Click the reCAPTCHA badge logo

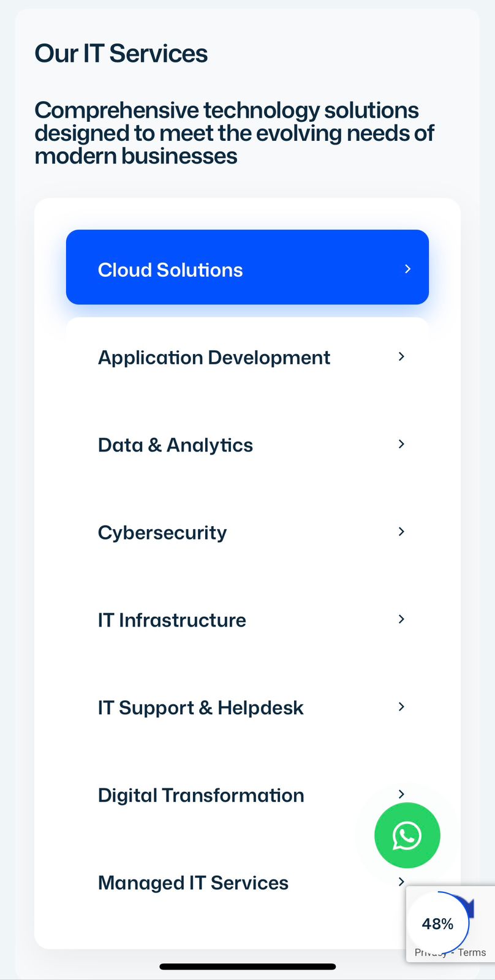470,907
